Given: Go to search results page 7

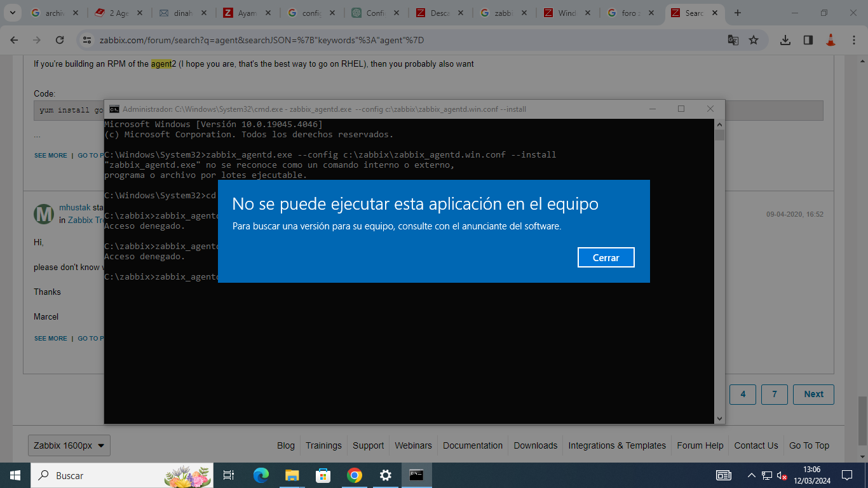Looking at the screenshot, I should [x=775, y=394].
